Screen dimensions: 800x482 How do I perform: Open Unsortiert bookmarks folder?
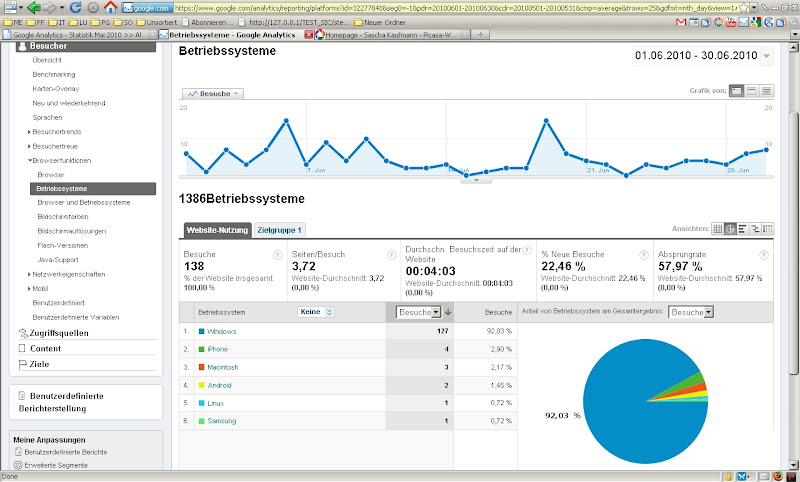157,22
